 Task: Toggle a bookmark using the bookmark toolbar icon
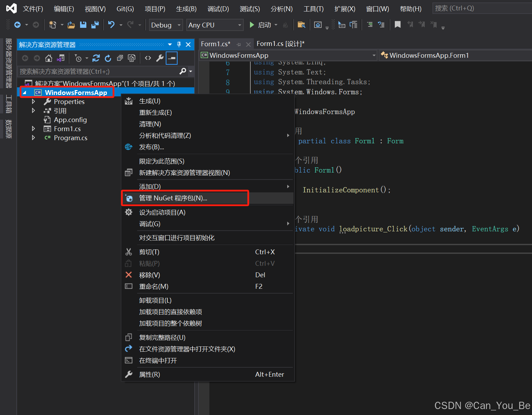[398, 25]
